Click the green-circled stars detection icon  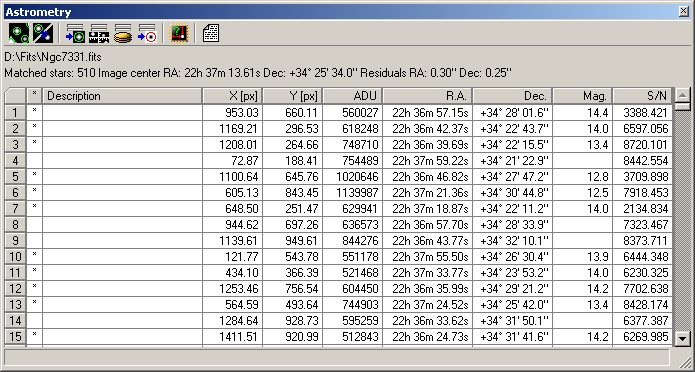pos(19,33)
